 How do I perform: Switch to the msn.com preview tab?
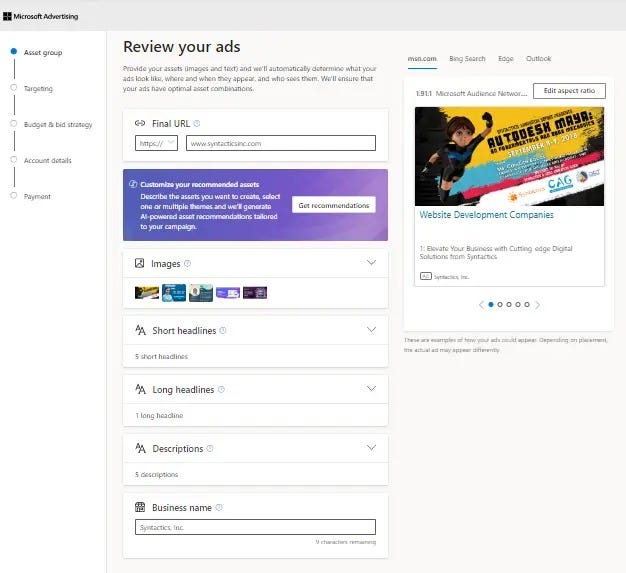(422, 59)
